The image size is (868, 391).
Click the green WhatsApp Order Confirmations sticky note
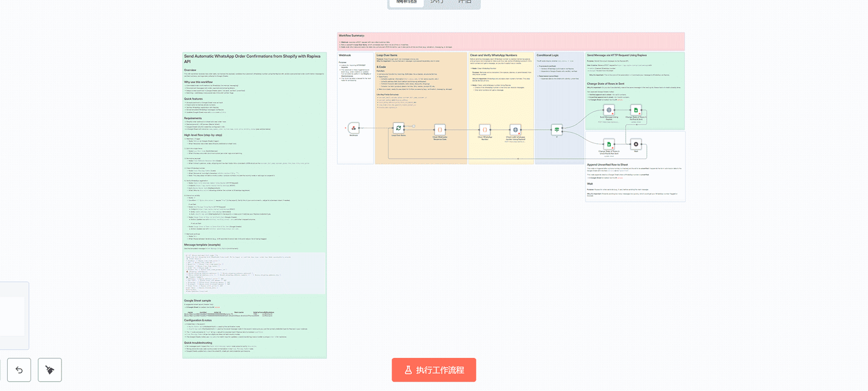click(254, 207)
